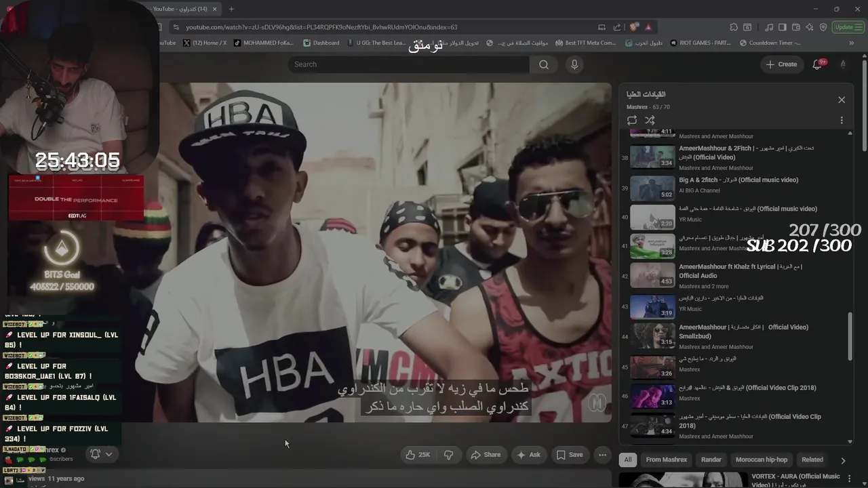This screenshot has width=868, height=488.
Task: Select the From Mashrex chip
Action: 667,460
